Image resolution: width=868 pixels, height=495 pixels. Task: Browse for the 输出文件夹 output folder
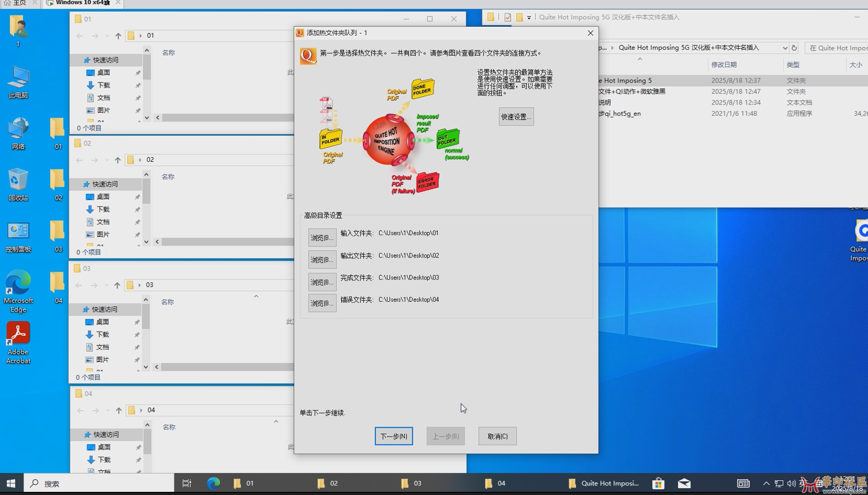pyautogui.click(x=322, y=260)
